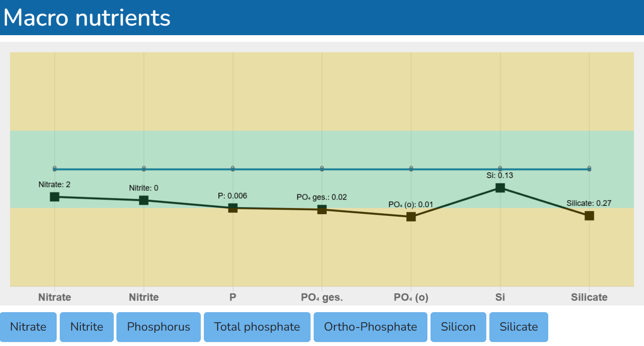Click the Macro nutrients header title
The height and width of the screenshot is (346, 644).
coord(87,18)
